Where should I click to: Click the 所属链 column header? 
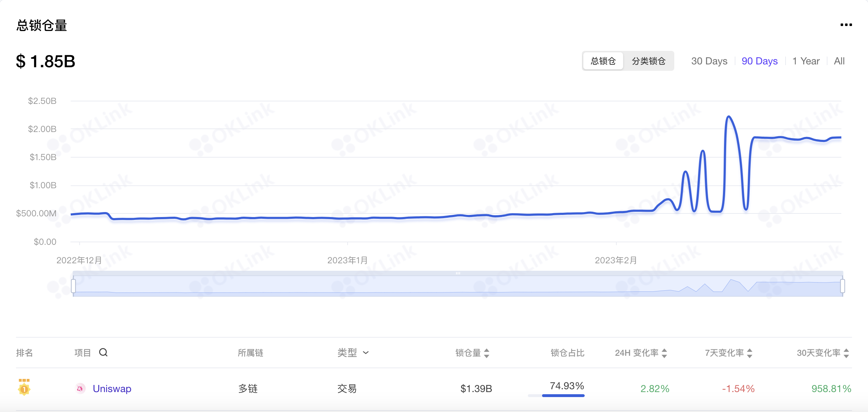click(251, 353)
